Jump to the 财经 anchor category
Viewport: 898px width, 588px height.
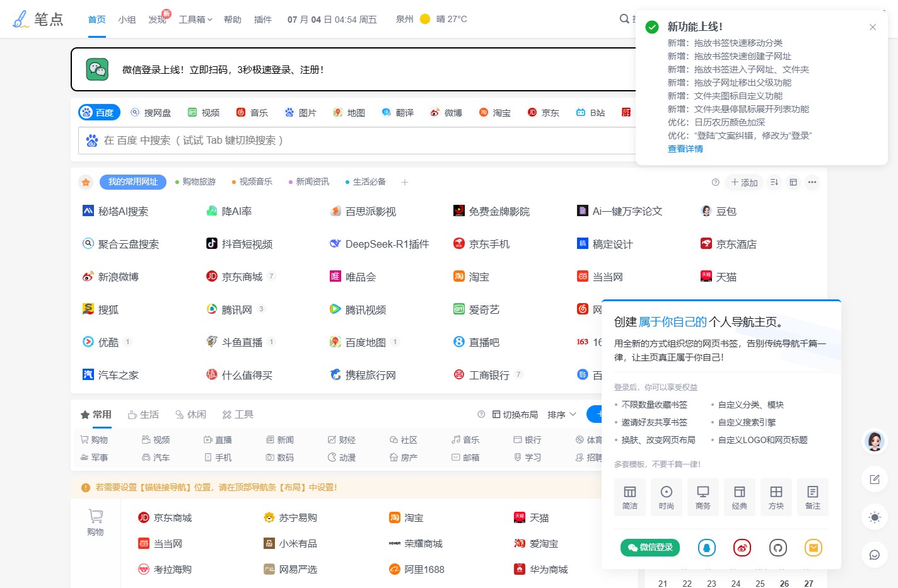342,440
